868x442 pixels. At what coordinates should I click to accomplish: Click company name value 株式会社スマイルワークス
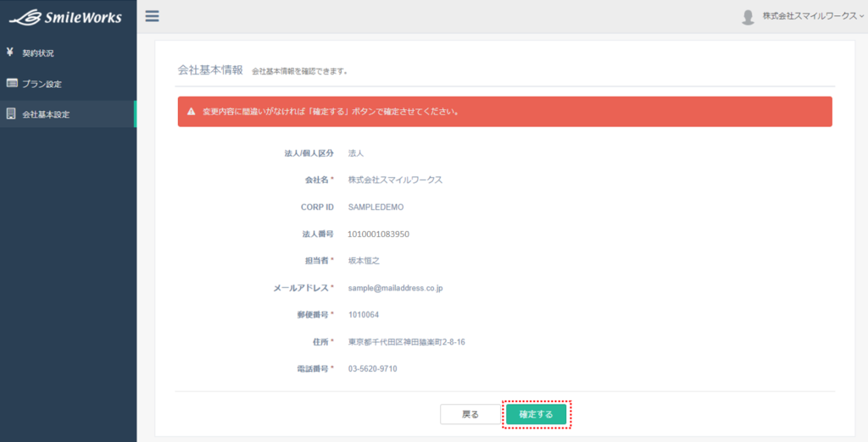(x=395, y=180)
